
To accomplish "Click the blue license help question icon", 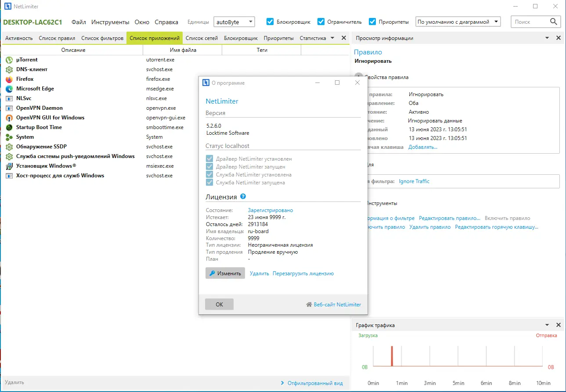I will coord(243,197).
